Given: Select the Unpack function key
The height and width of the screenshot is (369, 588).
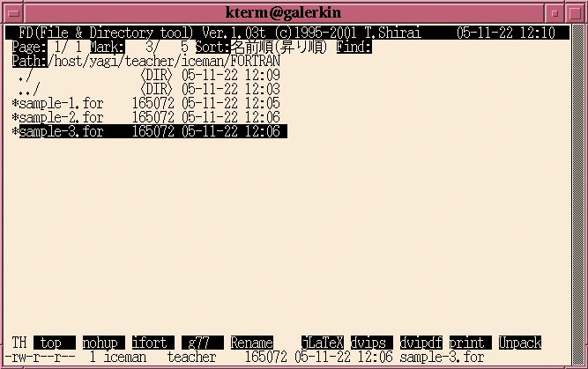Looking at the screenshot, I should [x=520, y=343].
